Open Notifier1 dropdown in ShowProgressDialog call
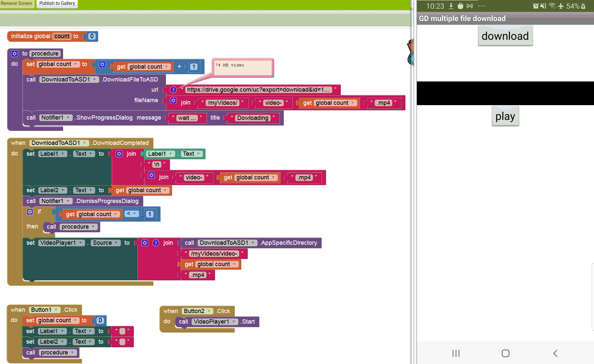This screenshot has height=364, width=594. [x=68, y=118]
